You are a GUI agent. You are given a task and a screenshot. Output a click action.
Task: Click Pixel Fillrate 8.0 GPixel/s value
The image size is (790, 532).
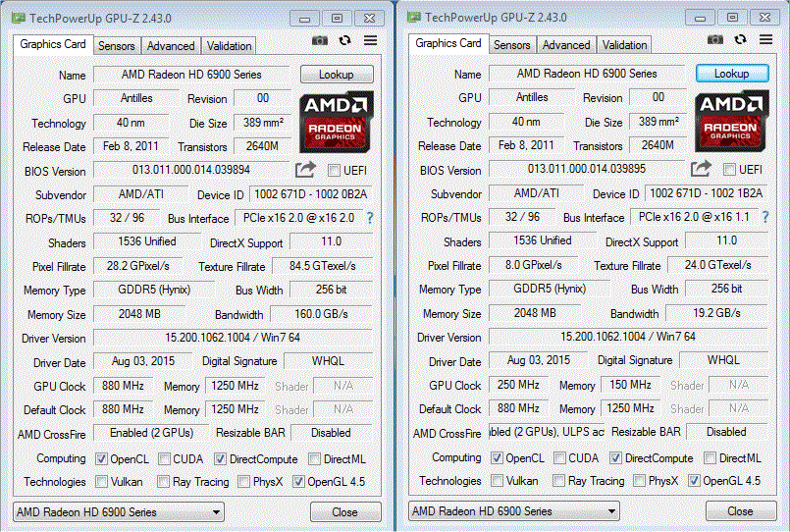pos(534,265)
